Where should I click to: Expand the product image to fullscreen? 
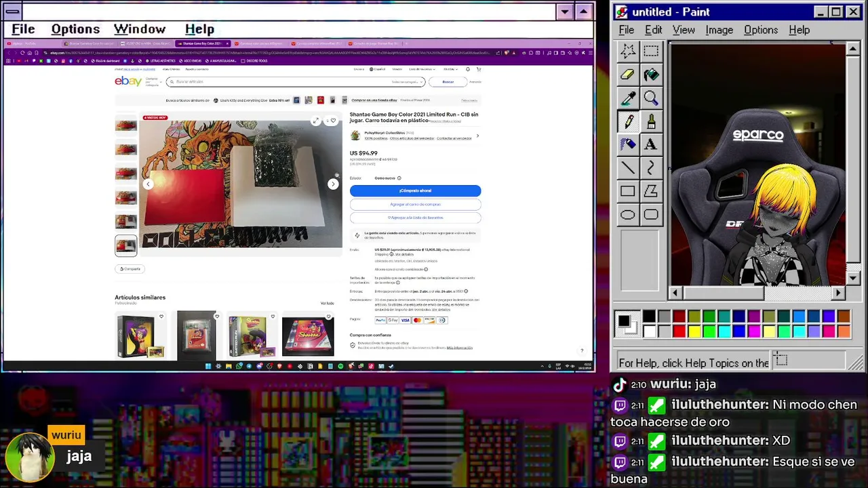[315, 121]
